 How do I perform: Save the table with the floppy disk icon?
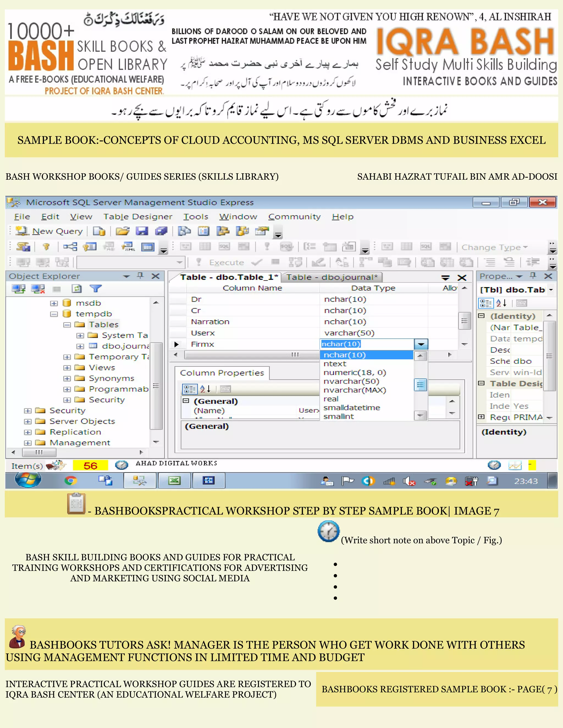142,231
